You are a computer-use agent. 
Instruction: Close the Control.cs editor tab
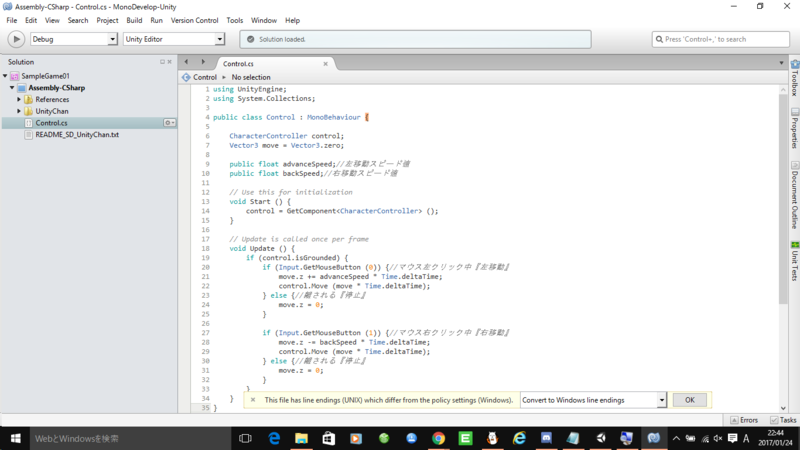pyautogui.click(x=326, y=64)
